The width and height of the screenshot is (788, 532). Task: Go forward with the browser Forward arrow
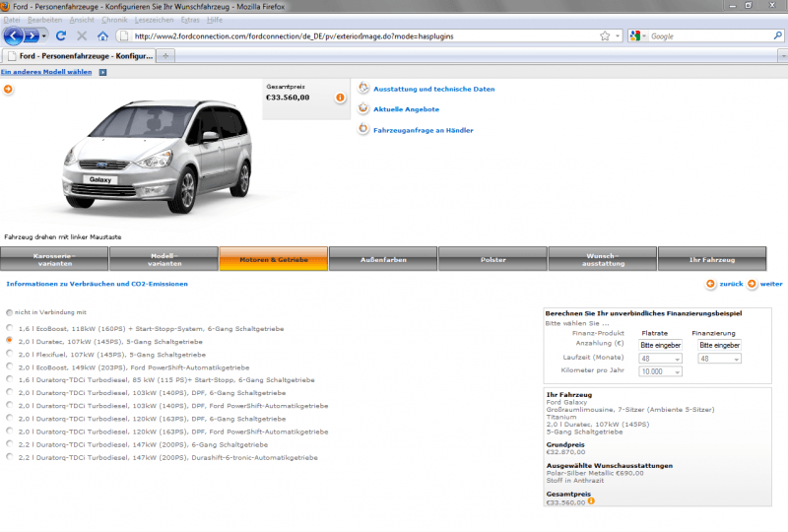(x=32, y=35)
